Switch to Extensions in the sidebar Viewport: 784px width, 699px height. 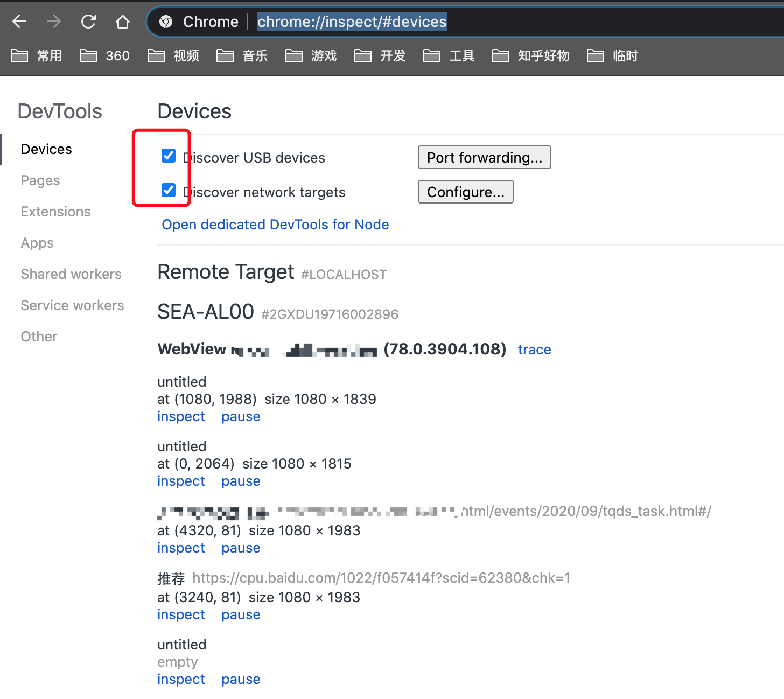[x=56, y=212]
